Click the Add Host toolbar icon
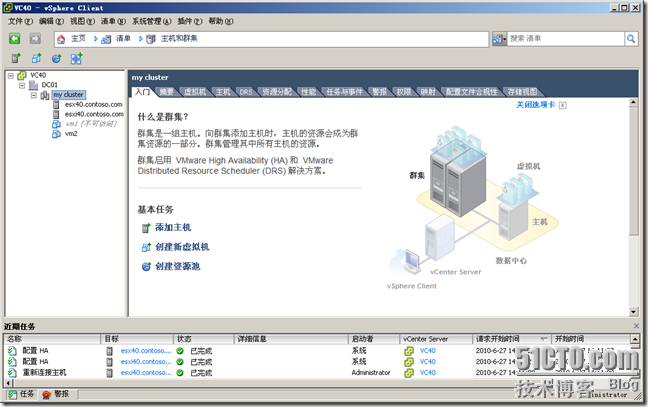648x407 pixels. pos(16,59)
